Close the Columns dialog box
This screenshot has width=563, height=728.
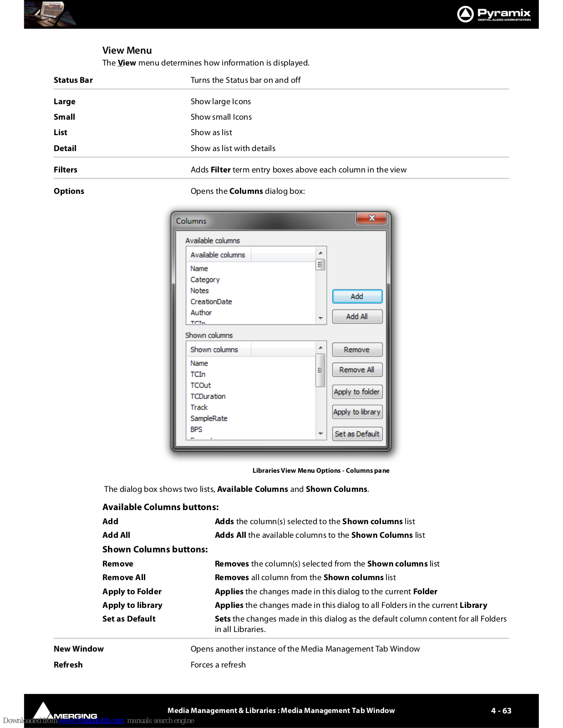click(371, 218)
